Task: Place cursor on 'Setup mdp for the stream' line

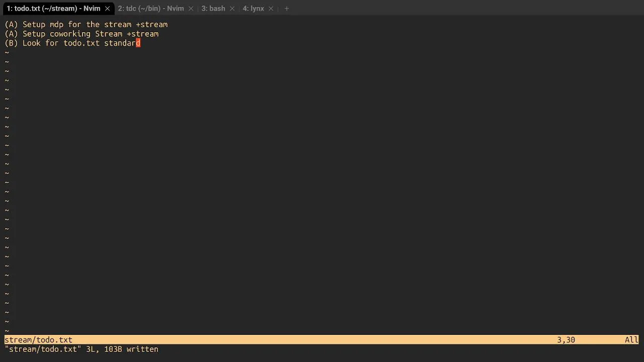Action: coord(86,25)
